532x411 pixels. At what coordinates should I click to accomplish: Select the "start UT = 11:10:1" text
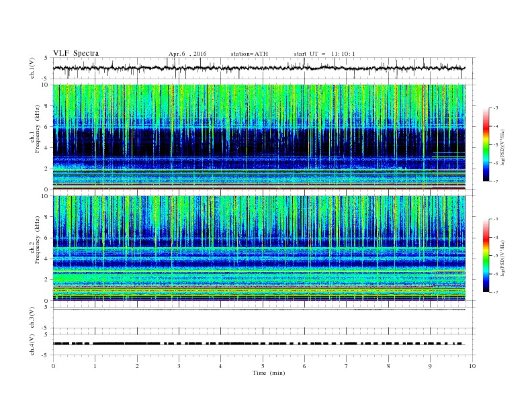click(x=324, y=54)
